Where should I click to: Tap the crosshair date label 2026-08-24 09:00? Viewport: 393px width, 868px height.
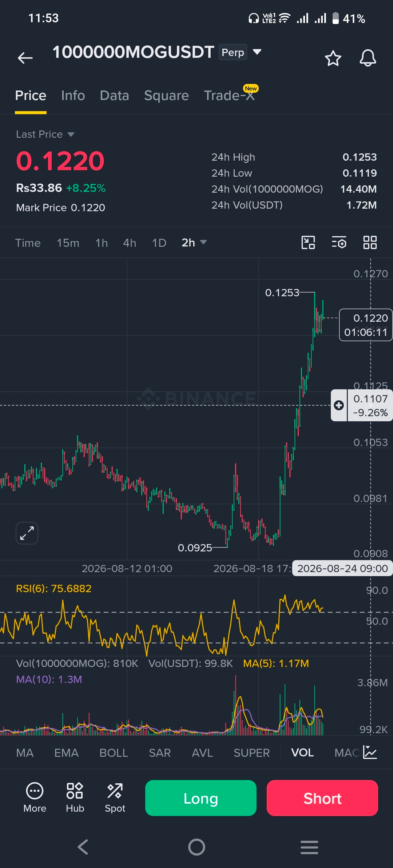click(x=342, y=568)
